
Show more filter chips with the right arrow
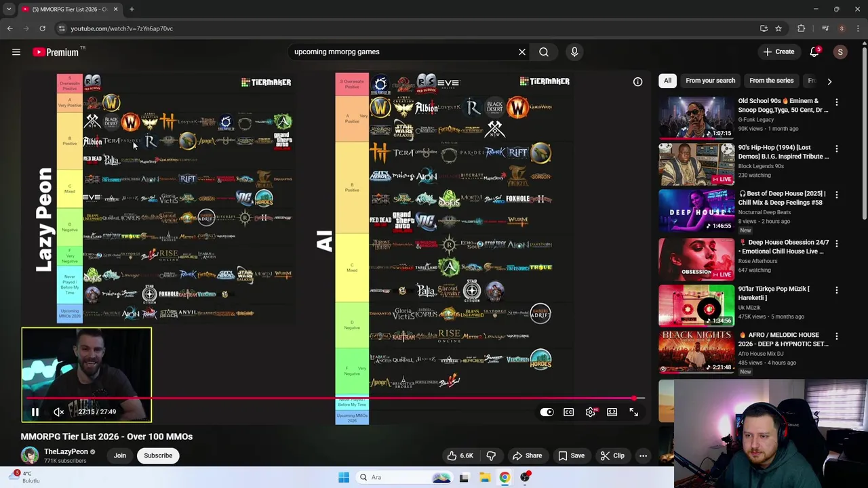[x=829, y=81]
